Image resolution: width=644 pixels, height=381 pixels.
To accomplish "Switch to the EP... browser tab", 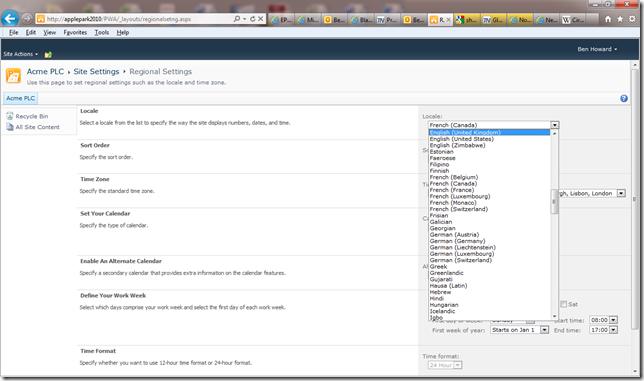I will coord(281,19).
